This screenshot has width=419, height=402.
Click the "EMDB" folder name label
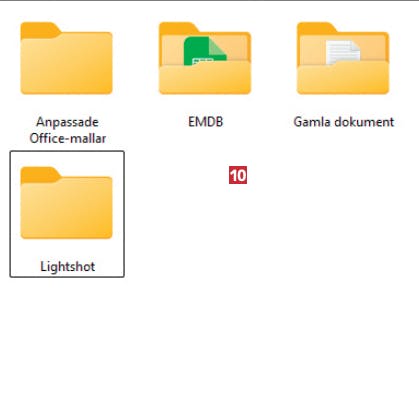click(205, 122)
